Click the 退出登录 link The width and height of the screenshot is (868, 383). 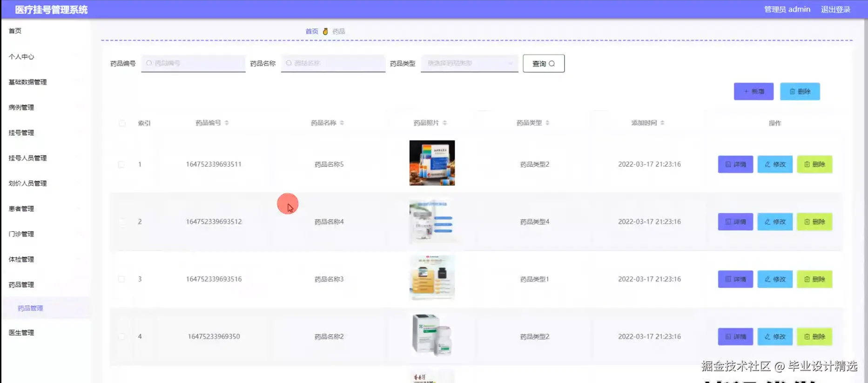(x=835, y=9)
